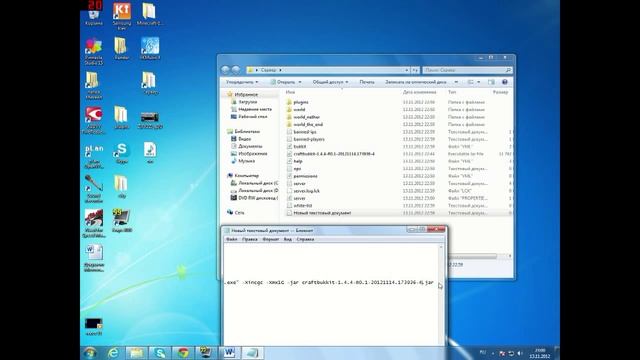Sort by the Тип column header

point(452,92)
